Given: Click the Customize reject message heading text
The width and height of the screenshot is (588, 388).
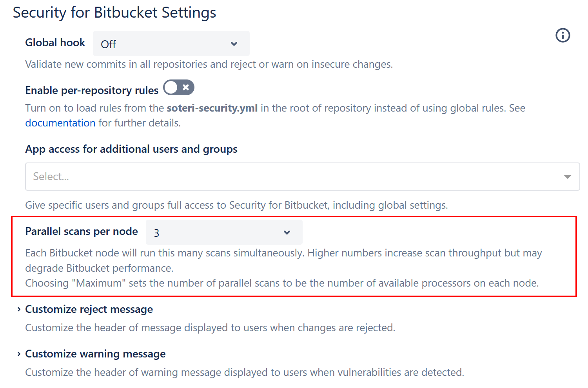Looking at the screenshot, I should click(89, 309).
